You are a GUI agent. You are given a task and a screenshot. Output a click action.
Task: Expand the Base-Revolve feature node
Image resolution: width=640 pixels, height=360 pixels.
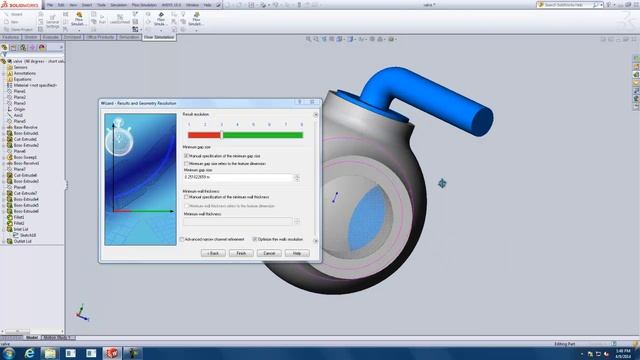(x=4, y=127)
